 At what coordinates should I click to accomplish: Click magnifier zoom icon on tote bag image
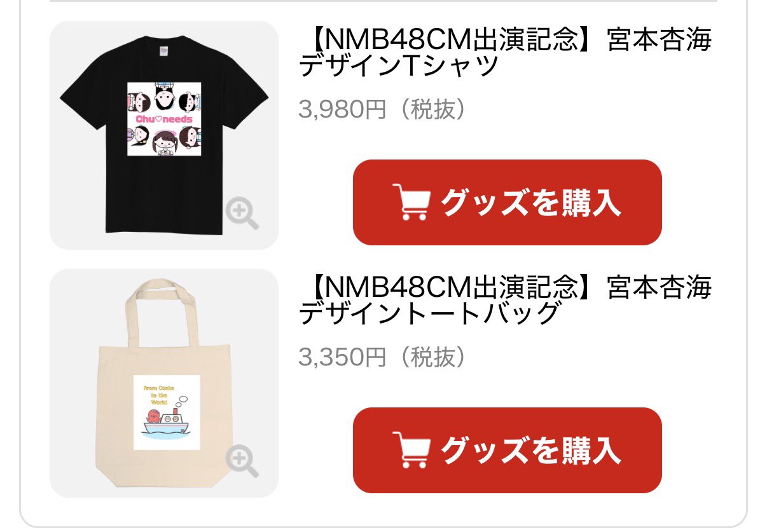click(x=242, y=461)
